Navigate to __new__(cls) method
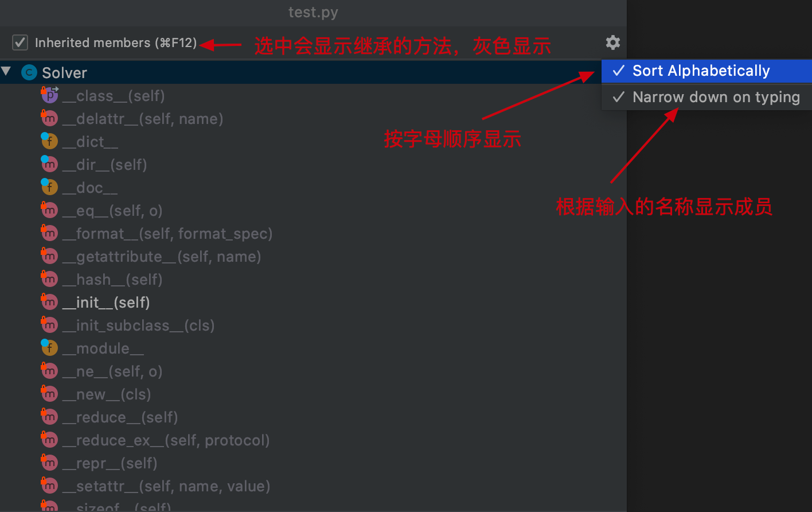This screenshot has height=512, width=812. click(107, 394)
